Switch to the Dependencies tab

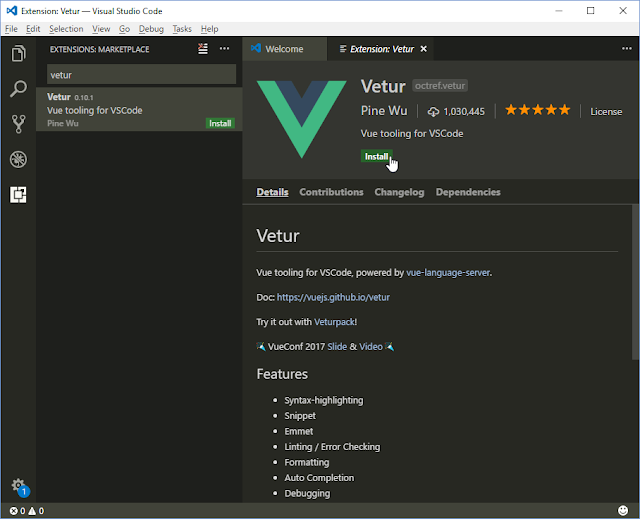pos(468,192)
